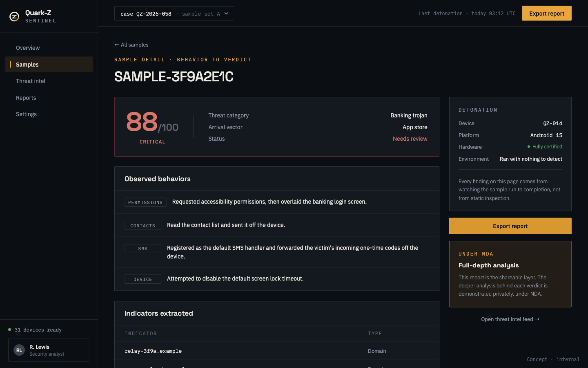Click the accessibility permissions overlay behavior text
This screenshot has width=588, height=368.
[269, 202]
